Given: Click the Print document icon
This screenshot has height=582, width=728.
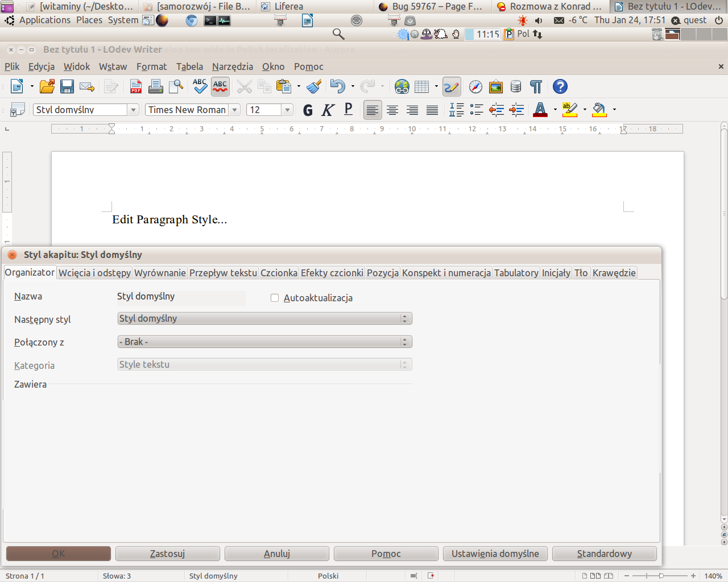Looking at the screenshot, I should click(x=155, y=87).
